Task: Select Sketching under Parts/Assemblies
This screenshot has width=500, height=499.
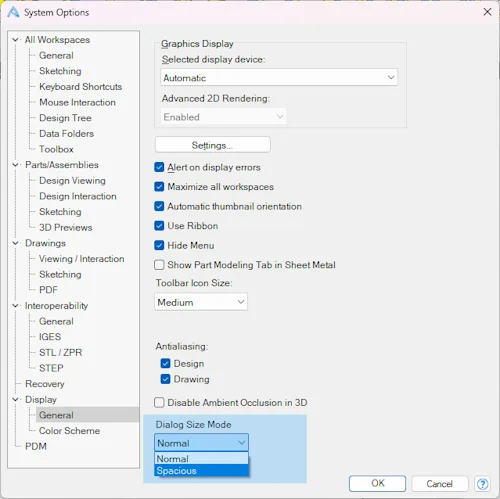Action: [60, 212]
